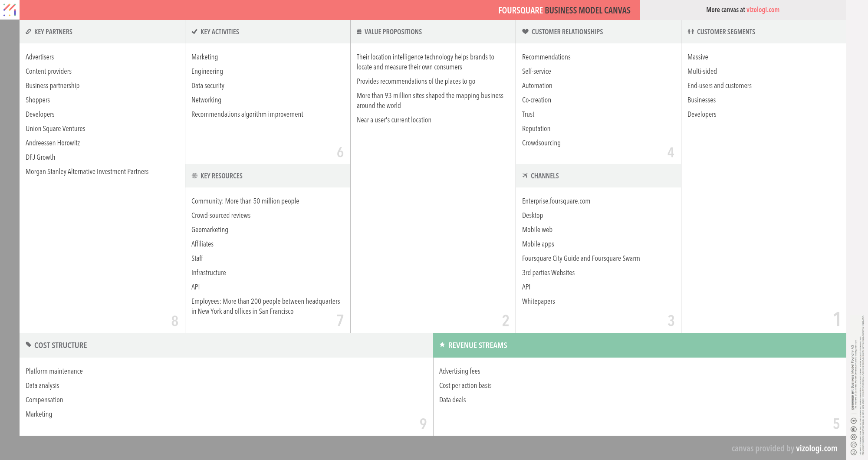Click 'Recommendations algorithm improvement' entry
This screenshot has width=868, height=460.
click(x=247, y=114)
